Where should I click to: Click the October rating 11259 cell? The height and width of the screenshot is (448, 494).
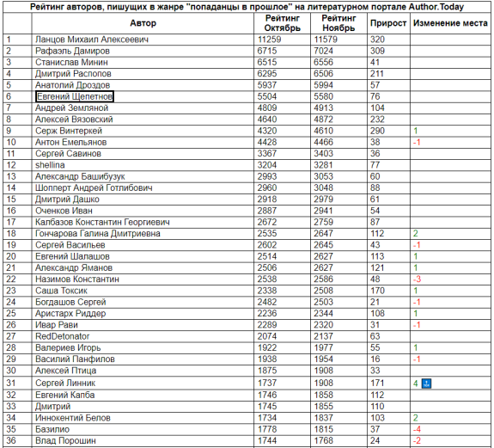[282, 40]
